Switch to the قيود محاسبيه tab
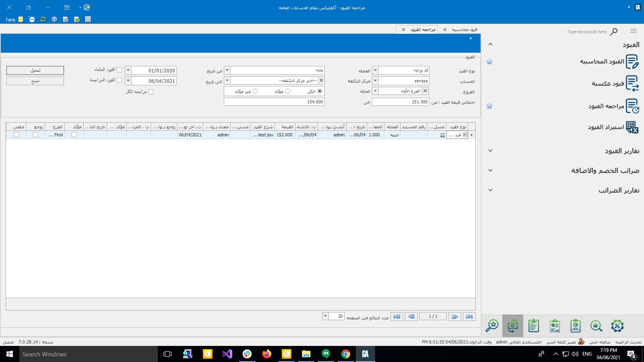This screenshot has height=362, width=644. click(464, 29)
